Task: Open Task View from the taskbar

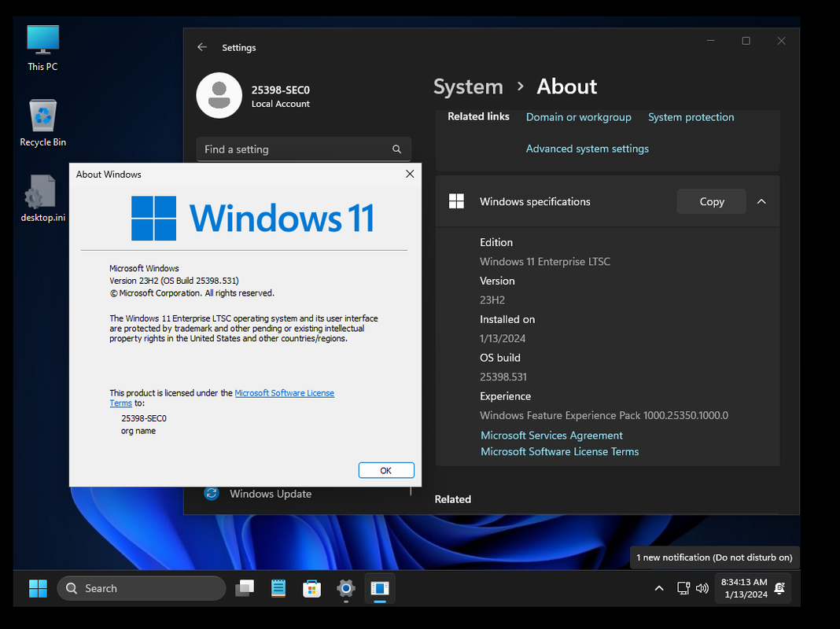Action: [x=245, y=588]
